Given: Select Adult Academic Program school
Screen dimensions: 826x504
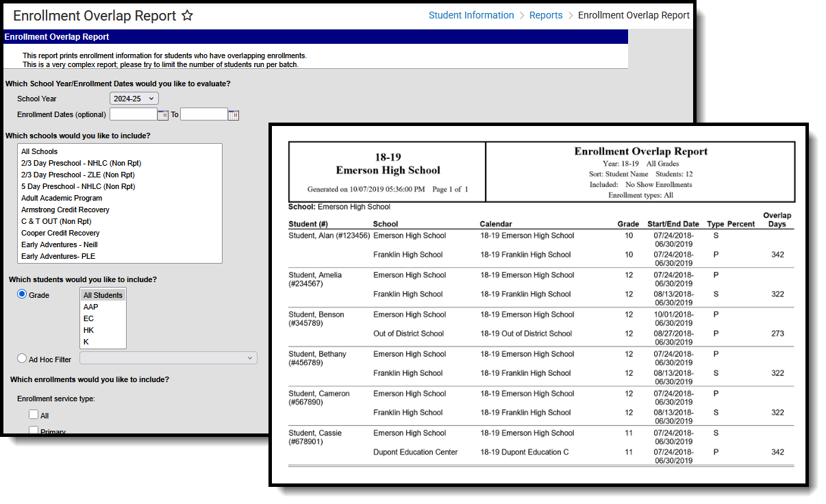Looking at the screenshot, I should tap(121, 198).
